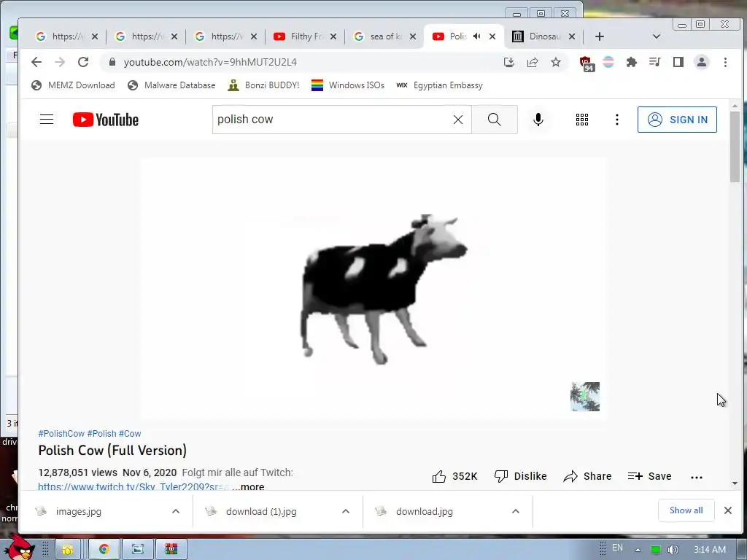
Task: Open the Extensions puzzle piece menu
Action: (x=631, y=62)
